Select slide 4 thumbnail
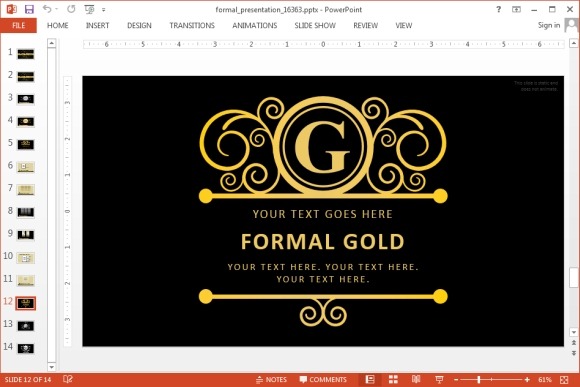Screen dimensions: 580x387 point(26,122)
